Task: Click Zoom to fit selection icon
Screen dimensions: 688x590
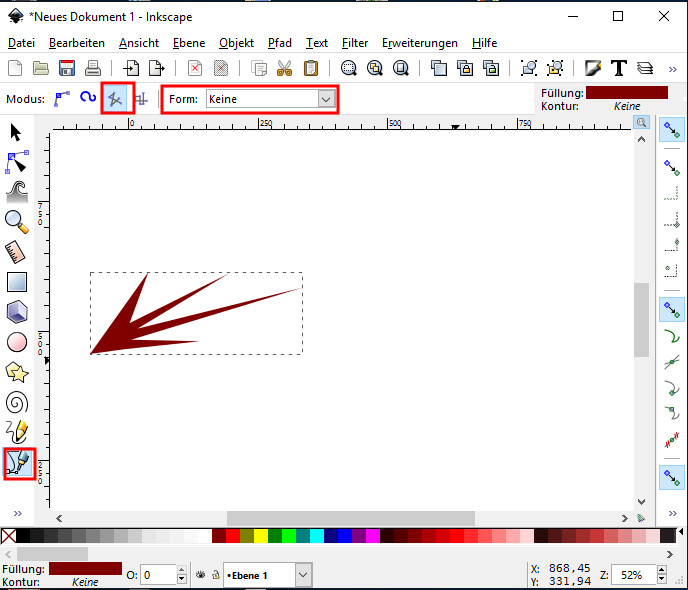Action: click(x=348, y=68)
